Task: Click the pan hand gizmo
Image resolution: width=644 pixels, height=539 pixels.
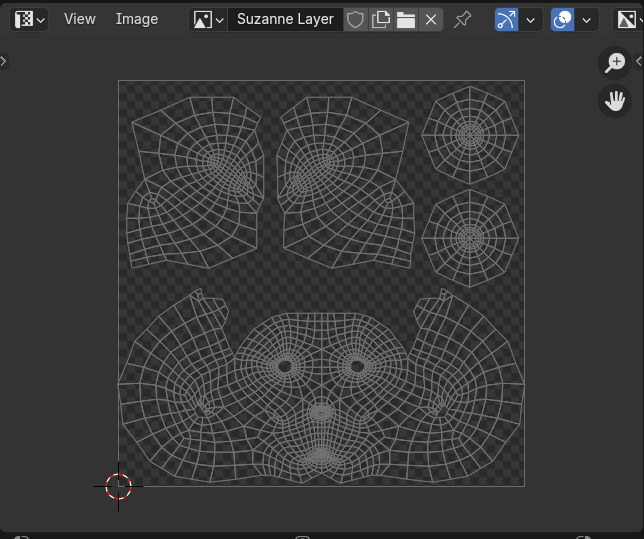Action: click(615, 101)
